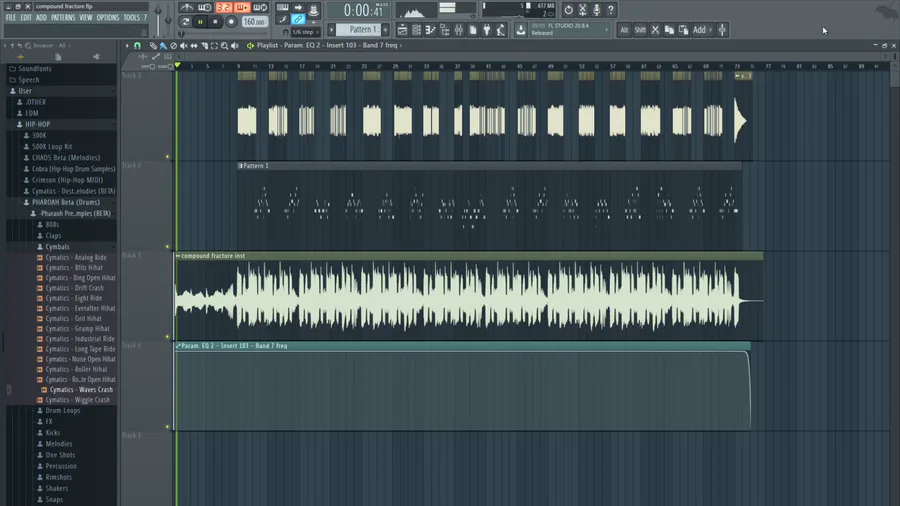The width and height of the screenshot is (900, 506).
Task: Open the help question mark icon
Action: 611,10
